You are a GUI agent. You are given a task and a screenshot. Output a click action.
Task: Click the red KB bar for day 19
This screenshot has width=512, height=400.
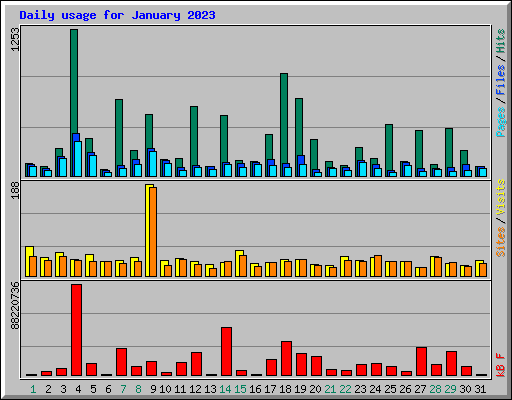tap(301, 365)
